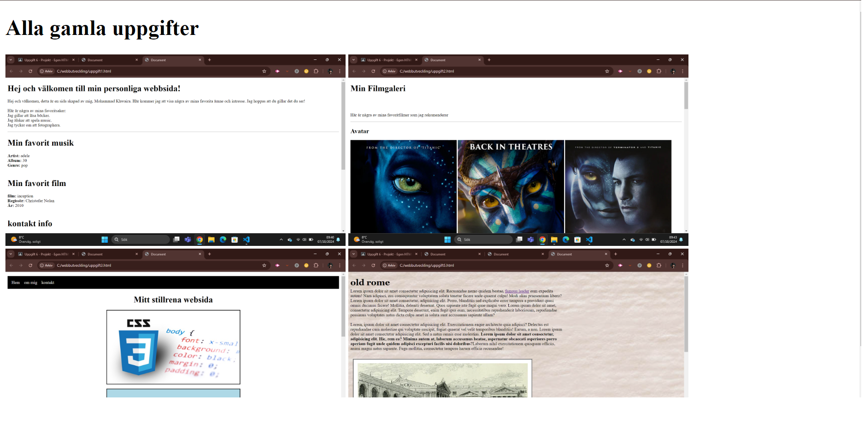Click the pink arrow extension in uppgift3.html window
868x431 pixels.
(x=278, y=265)
